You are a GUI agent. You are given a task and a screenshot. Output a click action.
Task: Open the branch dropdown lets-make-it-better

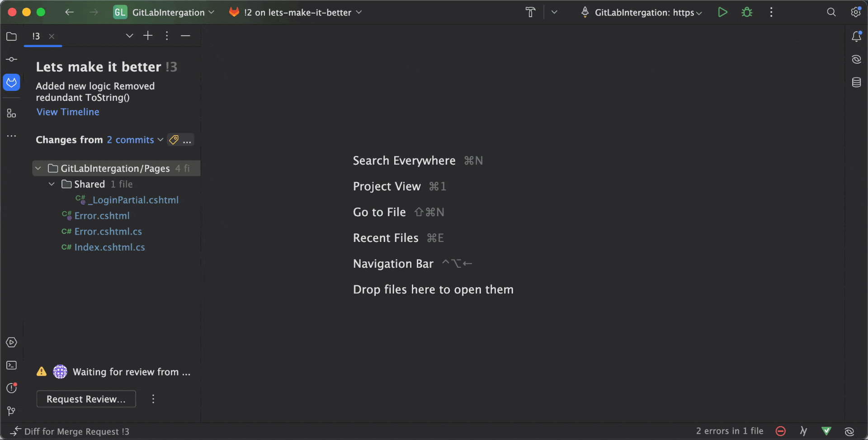[297, 12]
